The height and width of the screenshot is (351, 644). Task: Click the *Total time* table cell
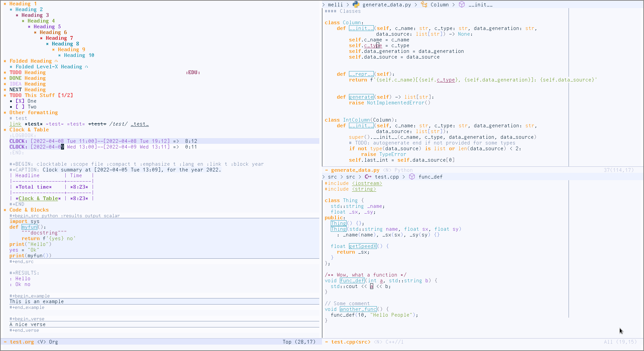33,187
